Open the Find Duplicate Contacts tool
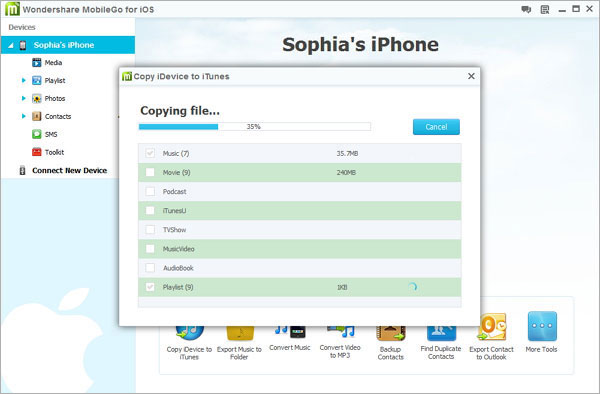Viewport: 600px width, 394px height. (x=441, y=343)
